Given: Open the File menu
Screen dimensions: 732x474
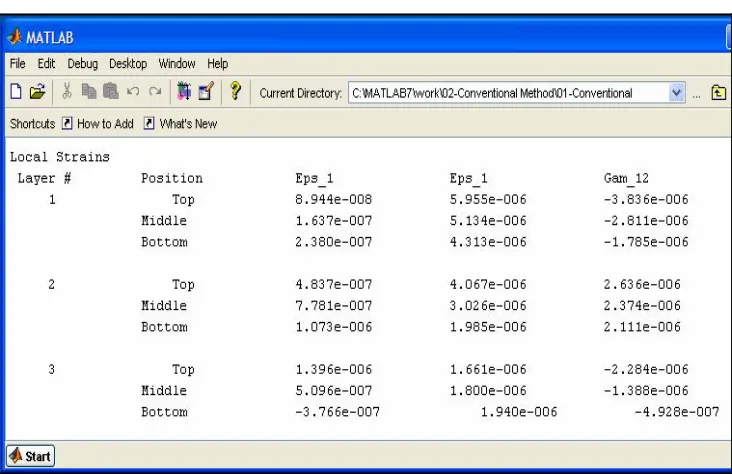Looking at the screenshot, I should [18, 64].
